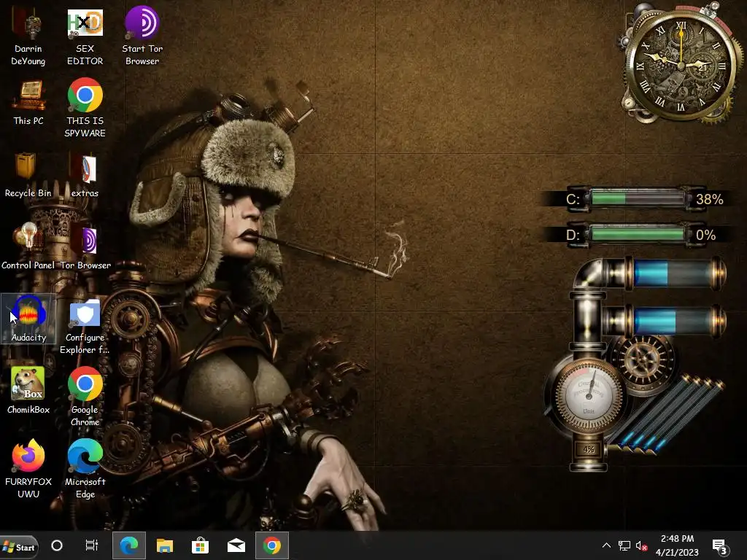747x560 pixels.
Task: Select the This PC desktop icon
Action: [x=28, y=103]
